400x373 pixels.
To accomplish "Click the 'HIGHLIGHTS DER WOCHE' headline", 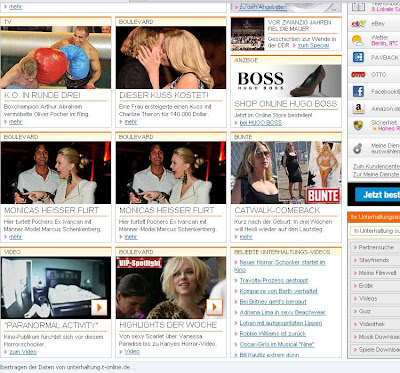I will click(x=168, y=325).
